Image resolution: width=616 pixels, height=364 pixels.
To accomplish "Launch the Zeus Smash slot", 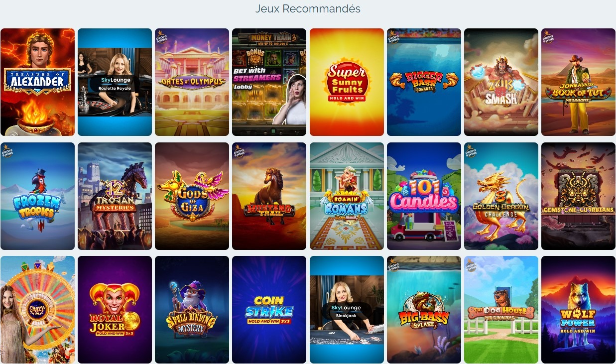I will 501,82.
